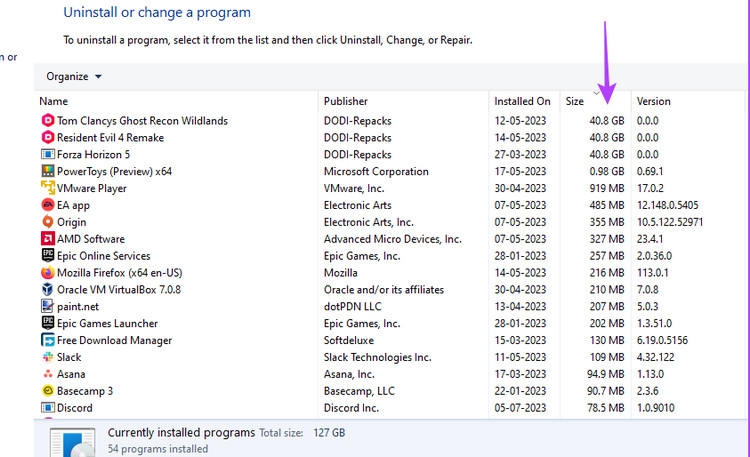Screen dimensions: 750x457
Task: Select the Origin program name
Action: coord(72,222)
